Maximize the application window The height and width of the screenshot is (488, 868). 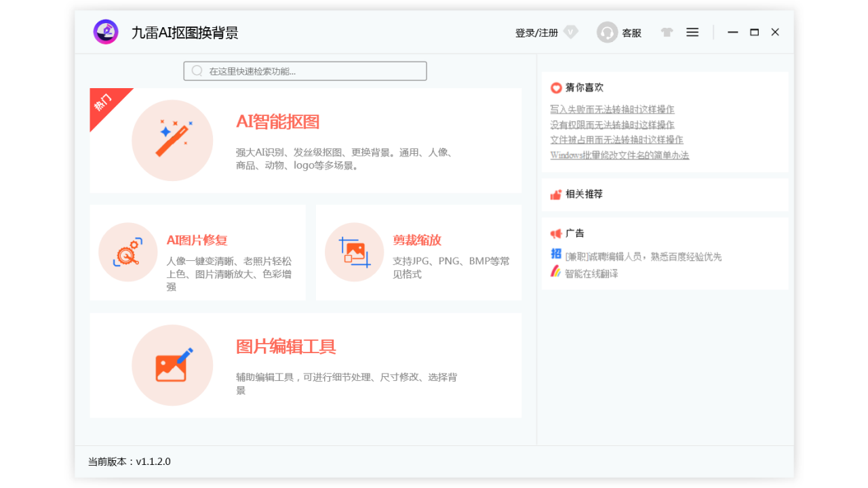click(754, 32)
